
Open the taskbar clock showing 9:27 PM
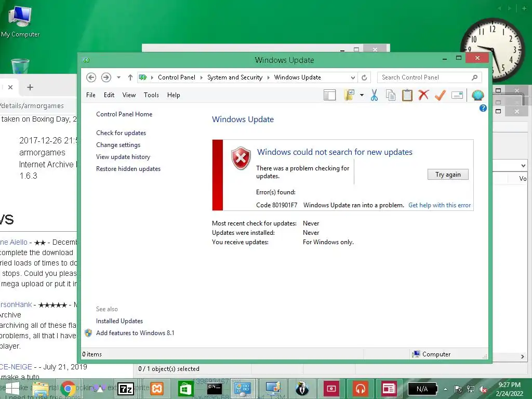point(509,389)
